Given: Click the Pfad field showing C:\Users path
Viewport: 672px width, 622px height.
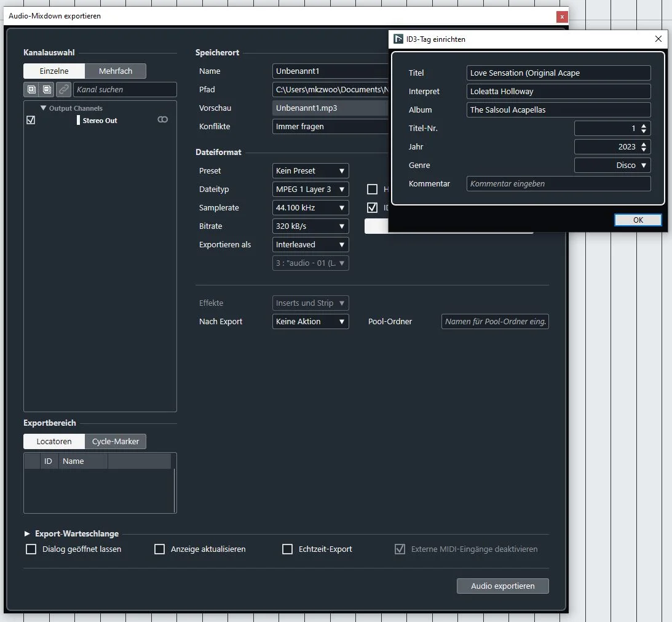Looking at the screenshot, I should (x=330, y=90).
